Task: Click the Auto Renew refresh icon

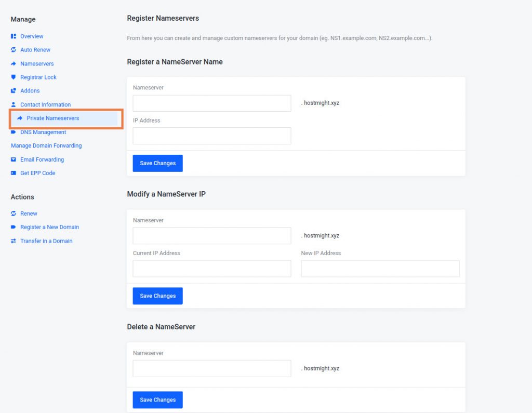Action: (13, 50)
